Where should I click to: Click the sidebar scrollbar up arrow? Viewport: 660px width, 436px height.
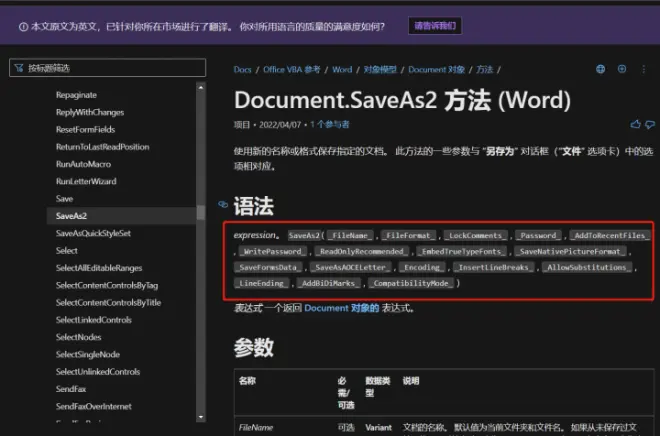201,88
